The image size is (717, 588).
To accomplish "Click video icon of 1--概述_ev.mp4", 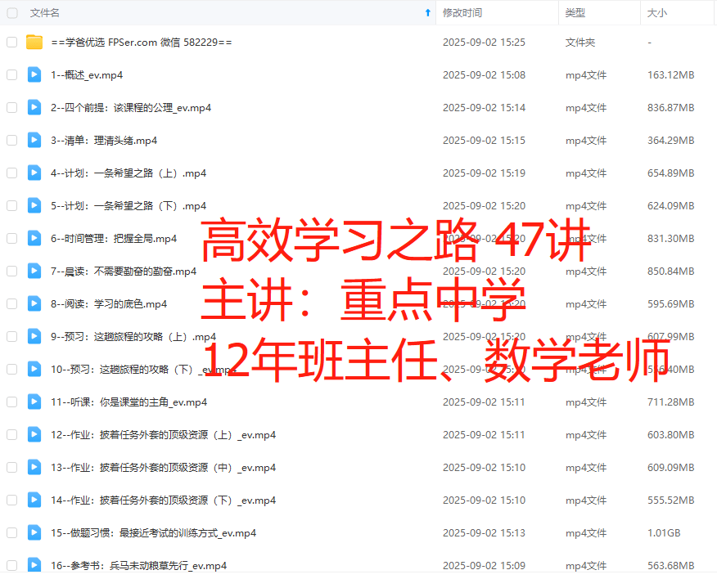I will pos(34,74).
